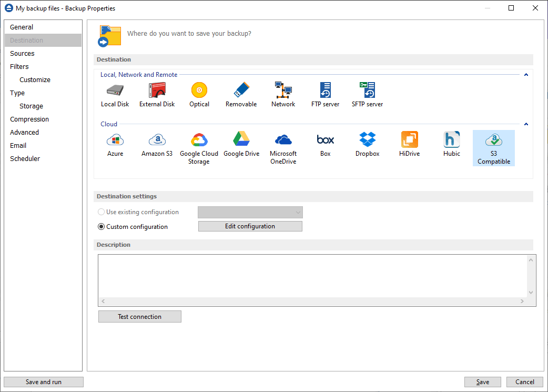Click the Description box scroll up arrow
548x392 pixels.
pyautogui.click(x=531, y=260)
